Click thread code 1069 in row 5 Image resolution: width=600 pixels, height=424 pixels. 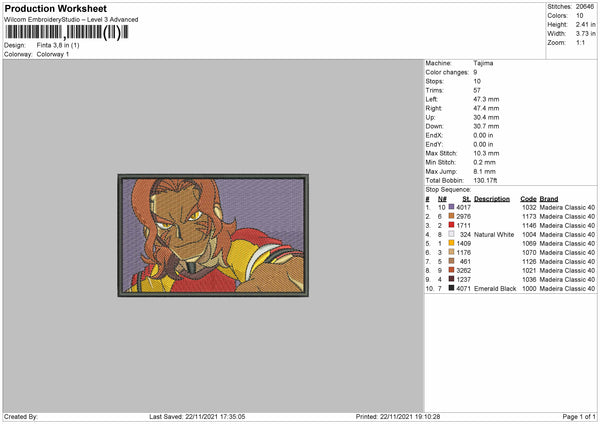point(530,243)
